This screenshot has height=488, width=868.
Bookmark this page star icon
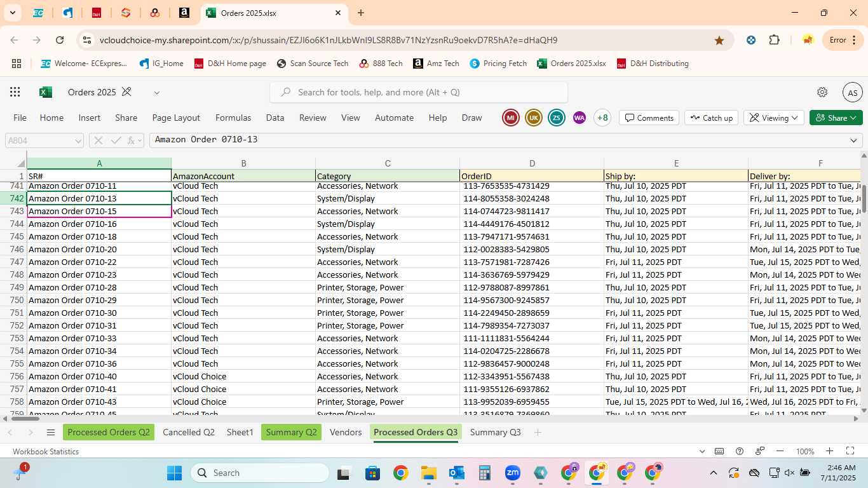pyautogui.click(x=719, y=40)
